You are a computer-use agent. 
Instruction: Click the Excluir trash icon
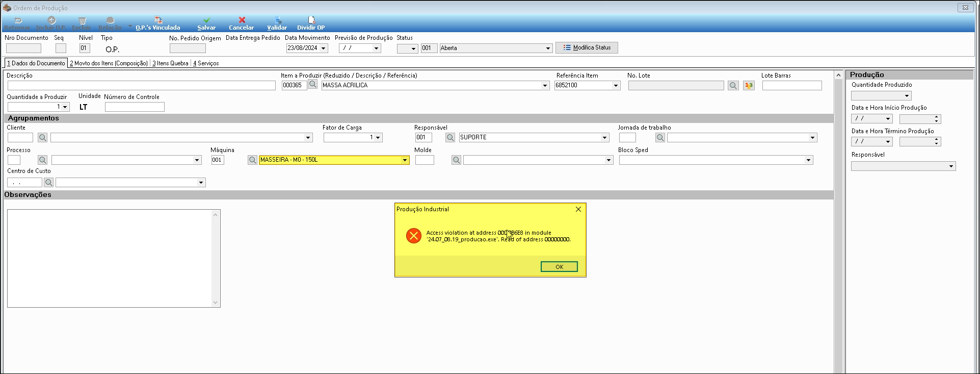(x=81, y=20)
